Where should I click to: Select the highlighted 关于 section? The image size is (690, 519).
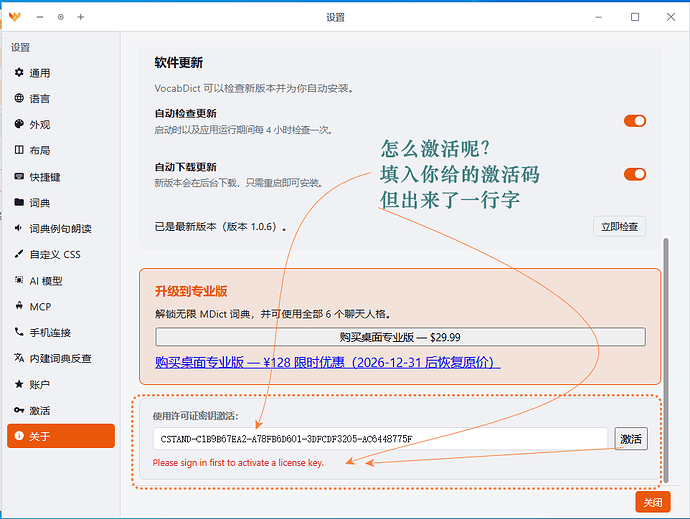[x=61, y=436]
